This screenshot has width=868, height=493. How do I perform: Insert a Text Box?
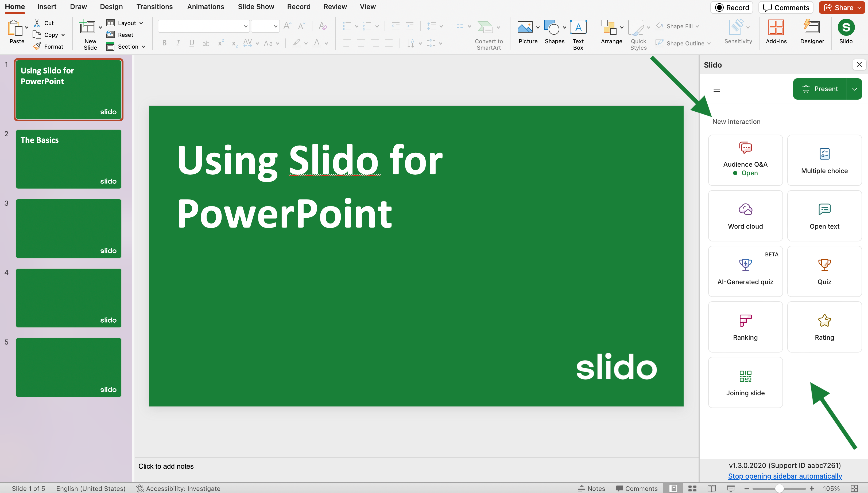point(578,35)
